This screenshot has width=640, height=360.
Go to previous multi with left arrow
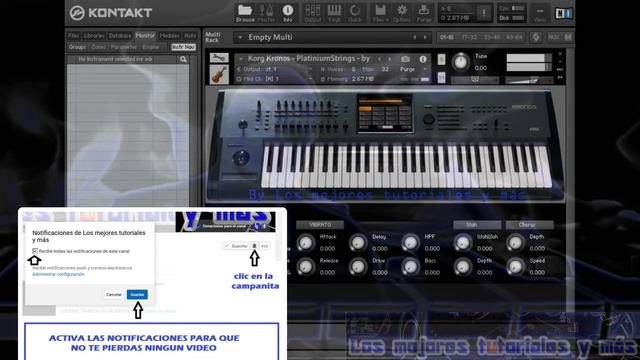point(415,38)
